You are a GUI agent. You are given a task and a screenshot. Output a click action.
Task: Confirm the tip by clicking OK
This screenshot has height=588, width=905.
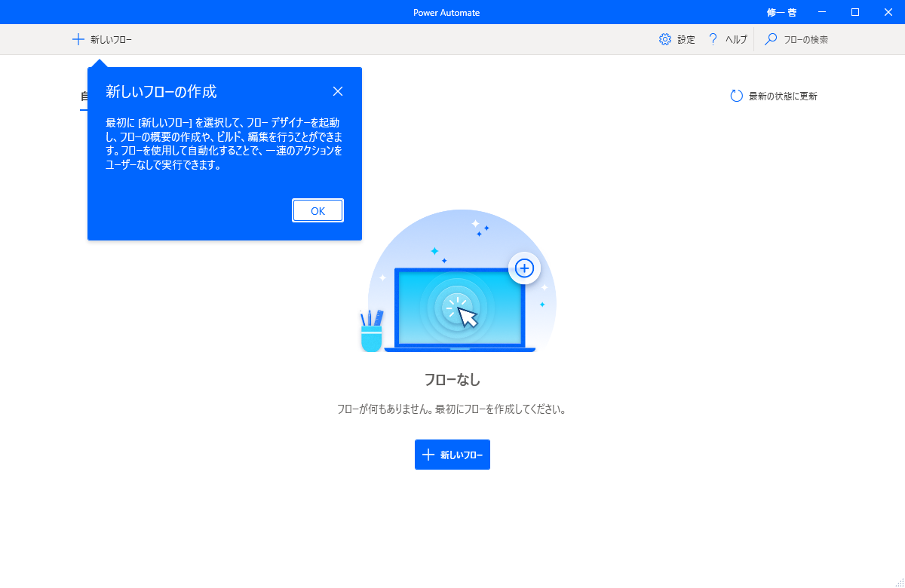point(318,211)
